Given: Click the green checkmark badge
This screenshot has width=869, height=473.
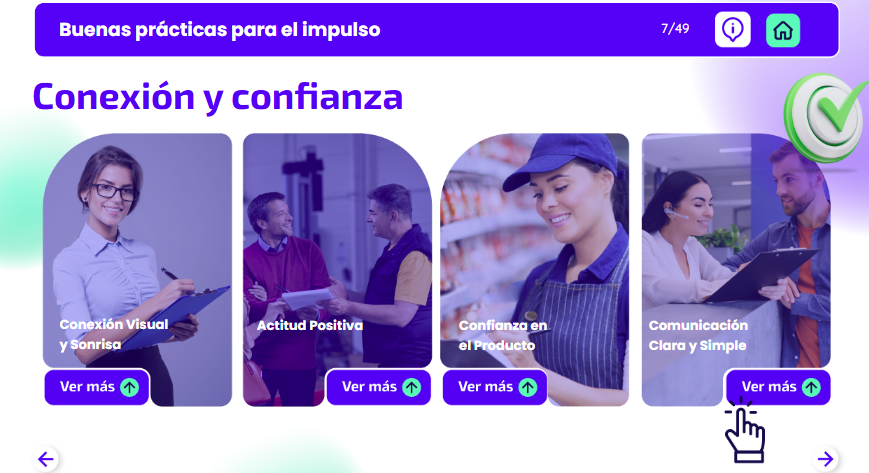Looking at the screenshot, I should click(x=824, y=118).
